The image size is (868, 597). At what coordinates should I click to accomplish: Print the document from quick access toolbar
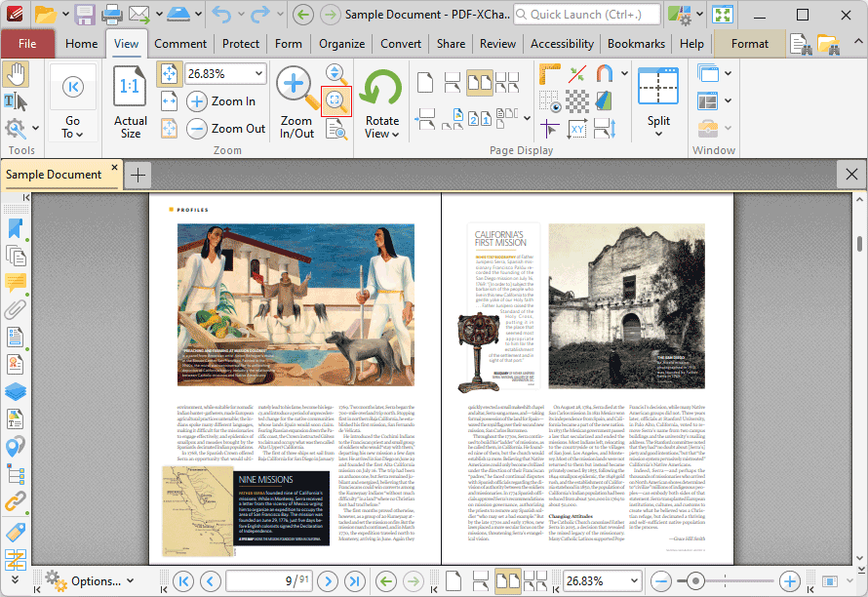(111, 14)
